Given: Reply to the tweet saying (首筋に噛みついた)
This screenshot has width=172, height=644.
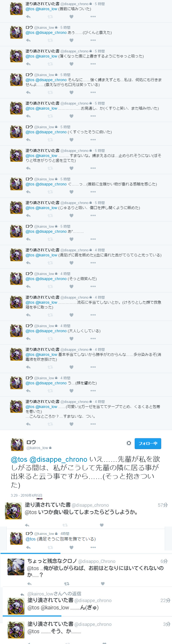Looking at the screenshot, I should (28, 17).
